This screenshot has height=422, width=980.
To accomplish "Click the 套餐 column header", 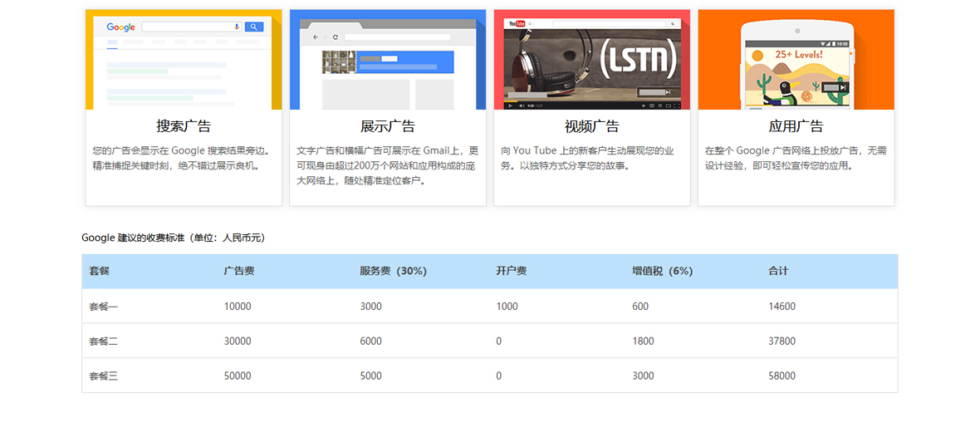I will pos(100,272).
